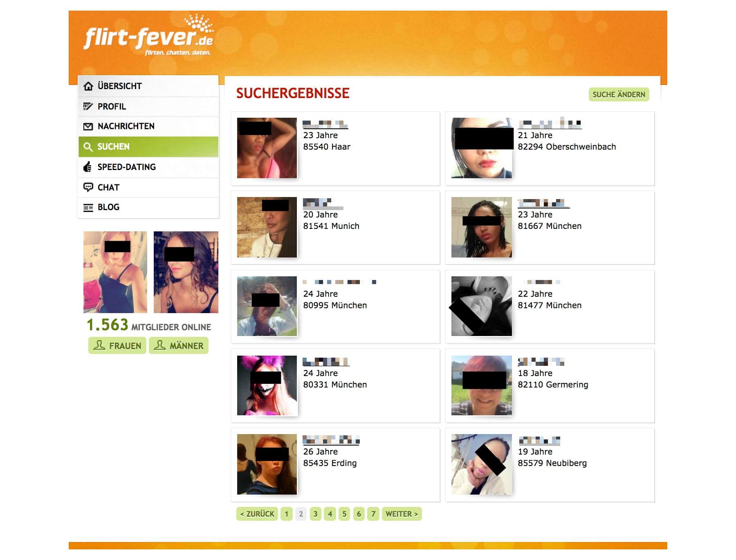Image resolution: width=736 pixels, height=560 pixels.
Task: Click the Blog list icon
Action: pyautogui.click(x=88, y=208)
